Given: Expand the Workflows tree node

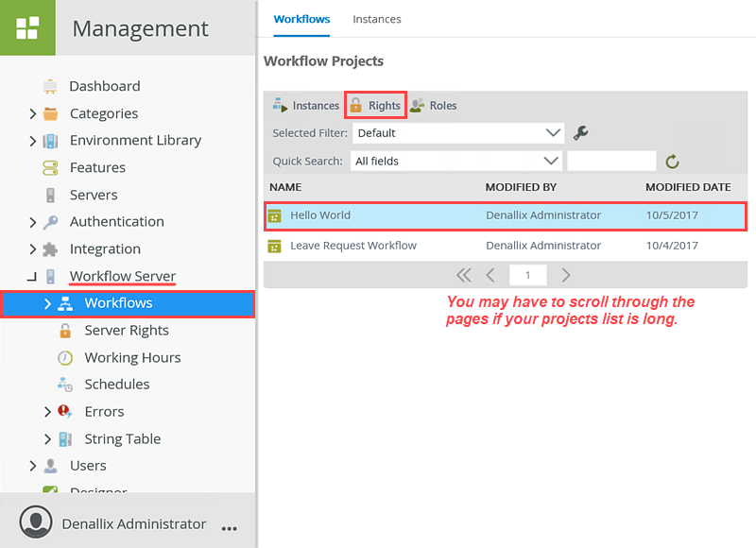Looking at the screenshot, I should click(x=47, y=303).
